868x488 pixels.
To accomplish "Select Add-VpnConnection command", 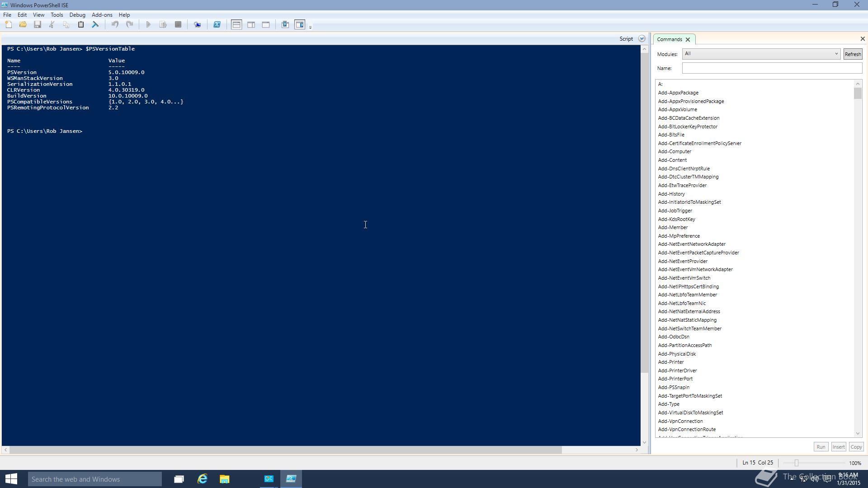I will pyautogui.click(x=680, y=421).
